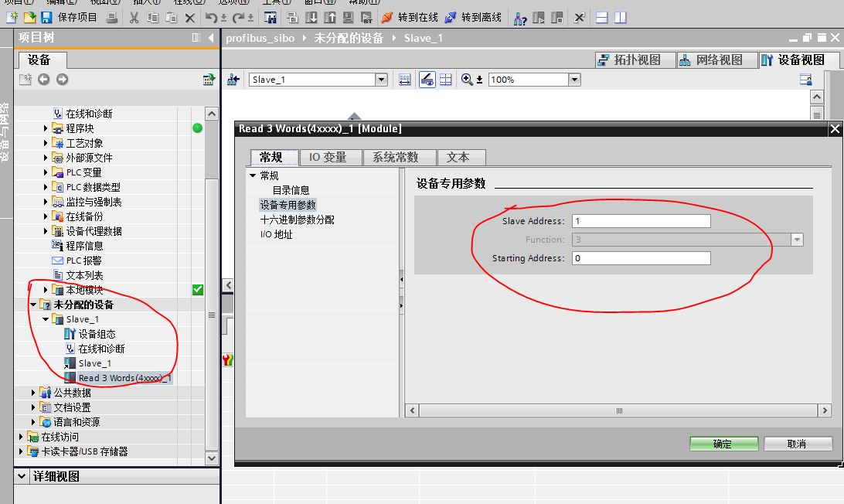Toggle the grid display icon in device toolbar
Viewport: 844px width, 504px height.
click(x=446, y=80)
